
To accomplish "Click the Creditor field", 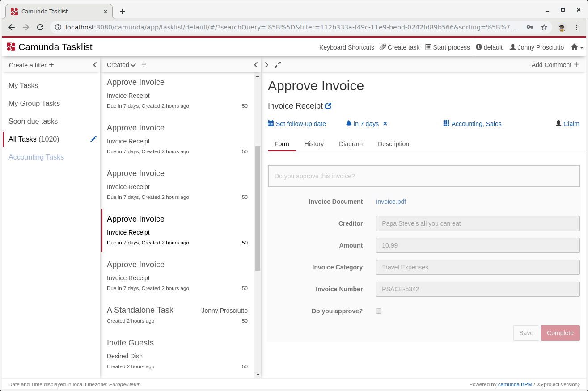I will point(478,223).
